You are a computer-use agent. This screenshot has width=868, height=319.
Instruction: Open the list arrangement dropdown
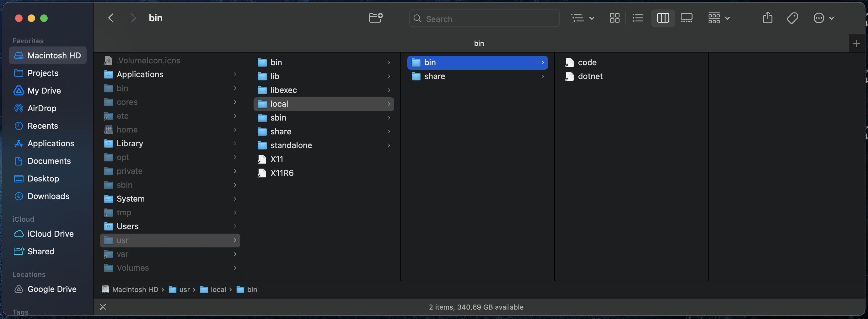(583, 18)
